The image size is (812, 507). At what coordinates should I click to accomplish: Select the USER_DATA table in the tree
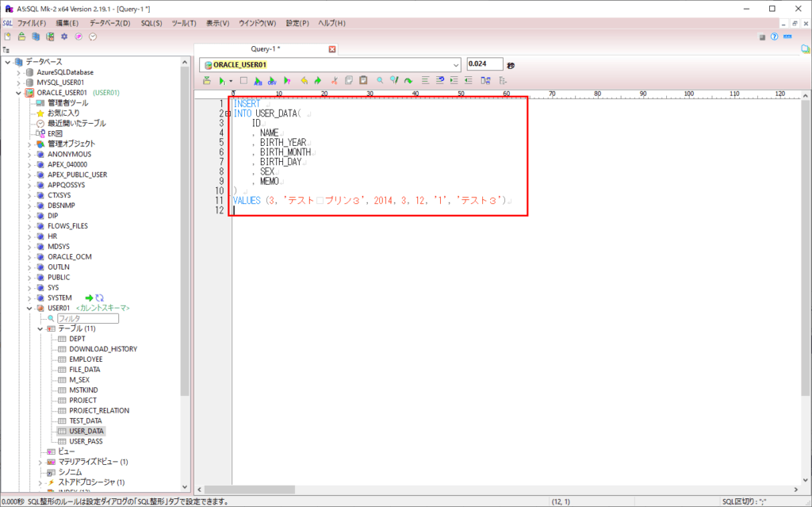tap(86, 431)
